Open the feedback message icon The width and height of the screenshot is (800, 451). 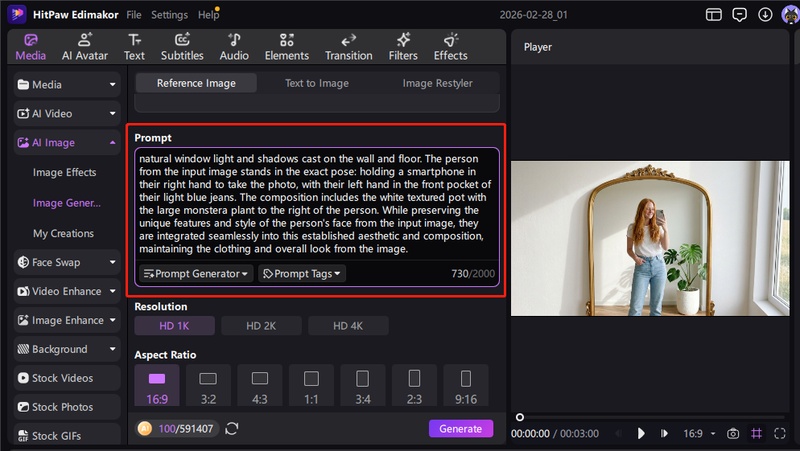point(739,14)
